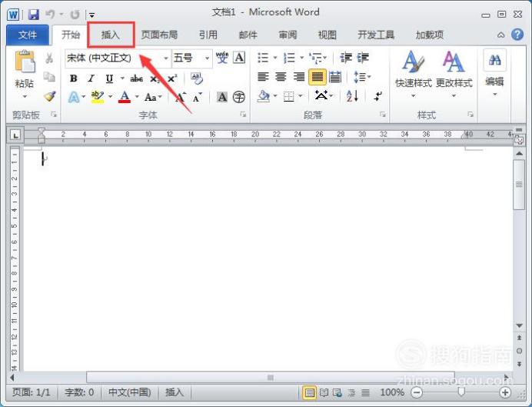Toggle Underline formatting

(x=109, y=78)
